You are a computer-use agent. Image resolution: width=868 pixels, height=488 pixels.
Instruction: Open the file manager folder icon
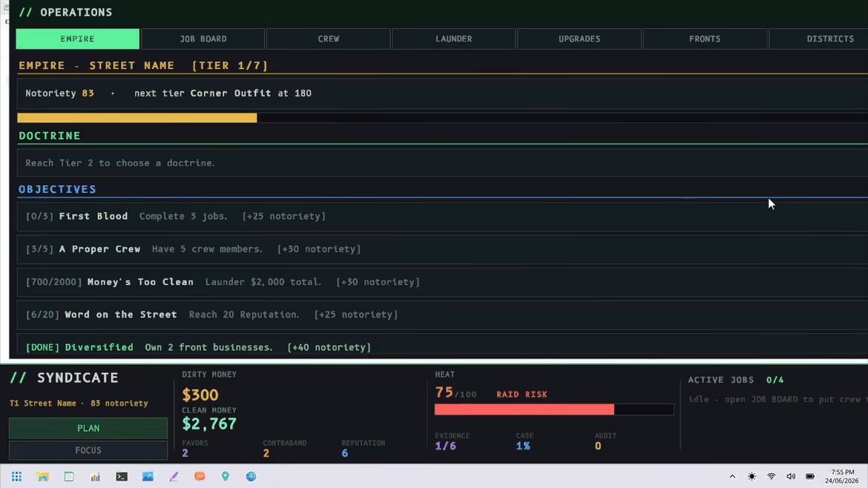click(42, 476)
